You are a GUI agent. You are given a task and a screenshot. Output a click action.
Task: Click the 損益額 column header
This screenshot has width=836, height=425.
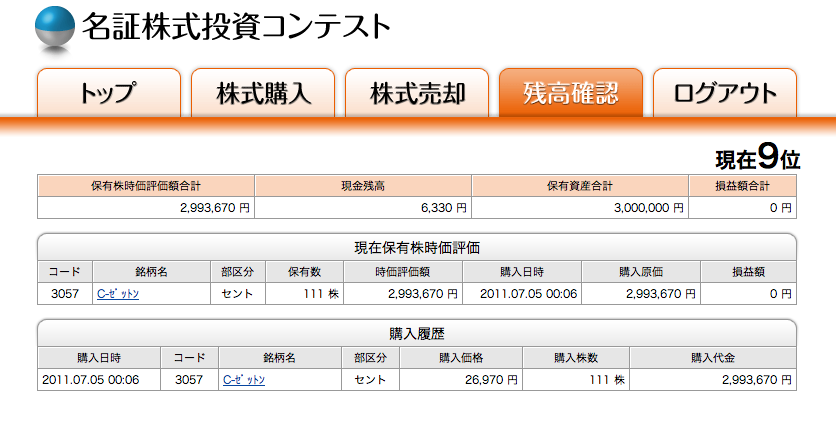749,272
